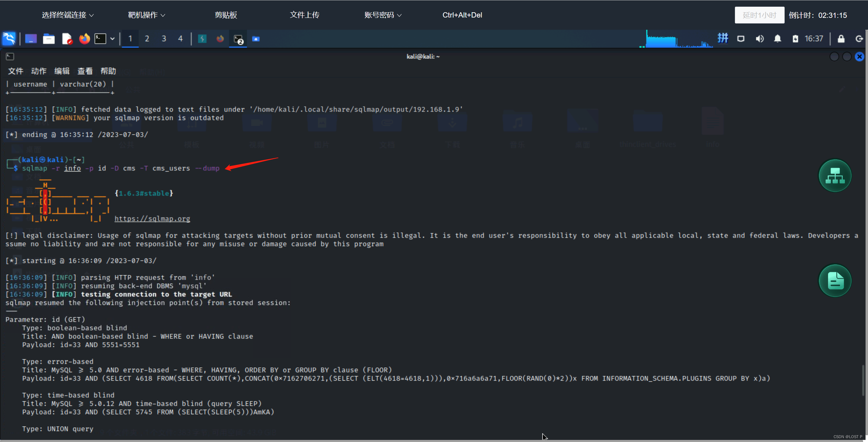868x442 pixels.
Task: Click 'Type: boolean-based blind' line
Action: 75,328
